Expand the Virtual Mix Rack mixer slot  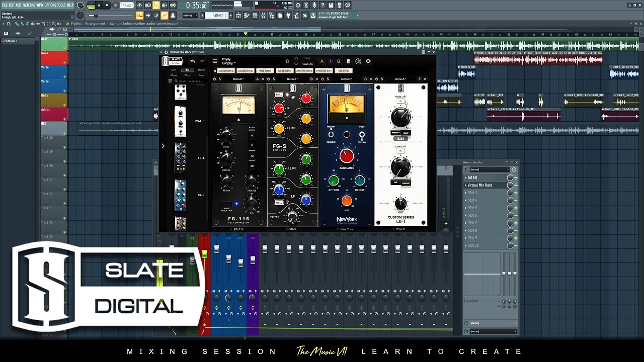click(465, 185)
